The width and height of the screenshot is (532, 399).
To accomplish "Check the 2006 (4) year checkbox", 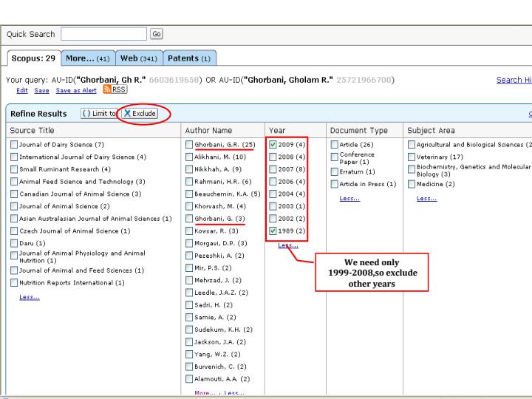I will coord(273,182).
